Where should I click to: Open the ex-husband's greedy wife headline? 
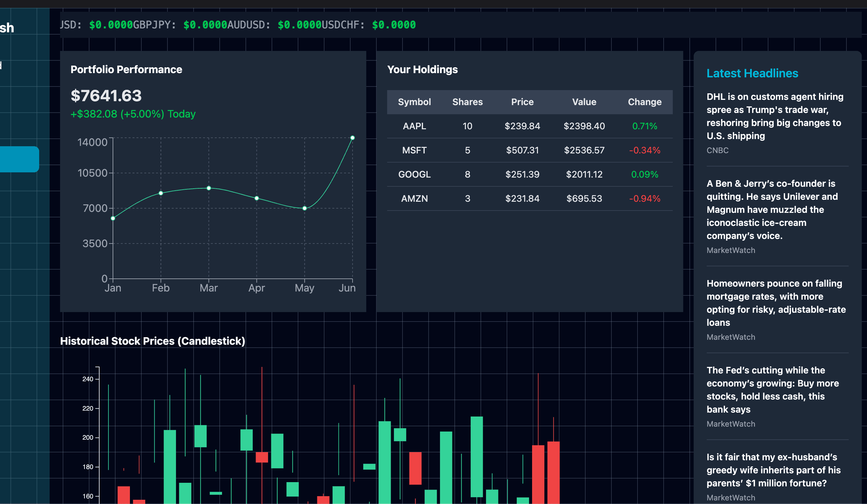pyautogui.click(x=773, y=470)
